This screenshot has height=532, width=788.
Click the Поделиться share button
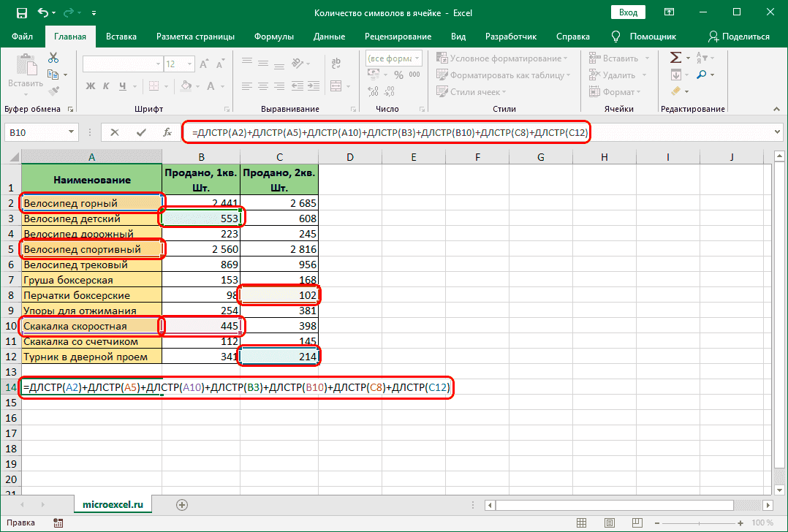pyautogui.click(x=738, y=37)
